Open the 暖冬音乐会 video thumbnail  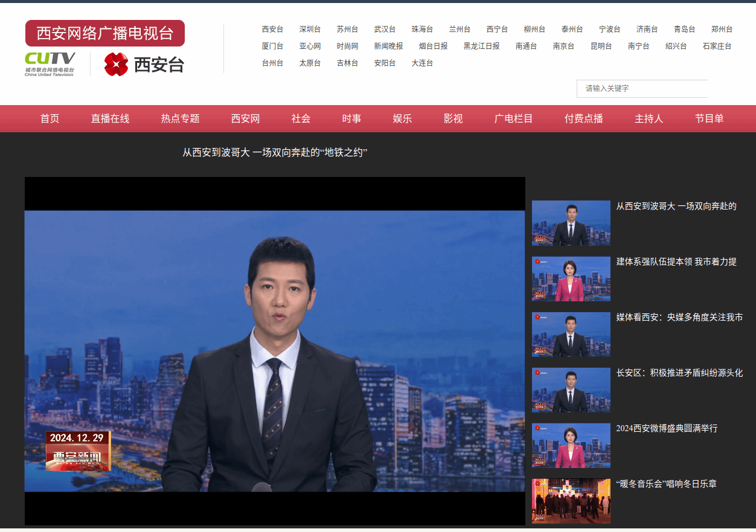pos(571,501)
